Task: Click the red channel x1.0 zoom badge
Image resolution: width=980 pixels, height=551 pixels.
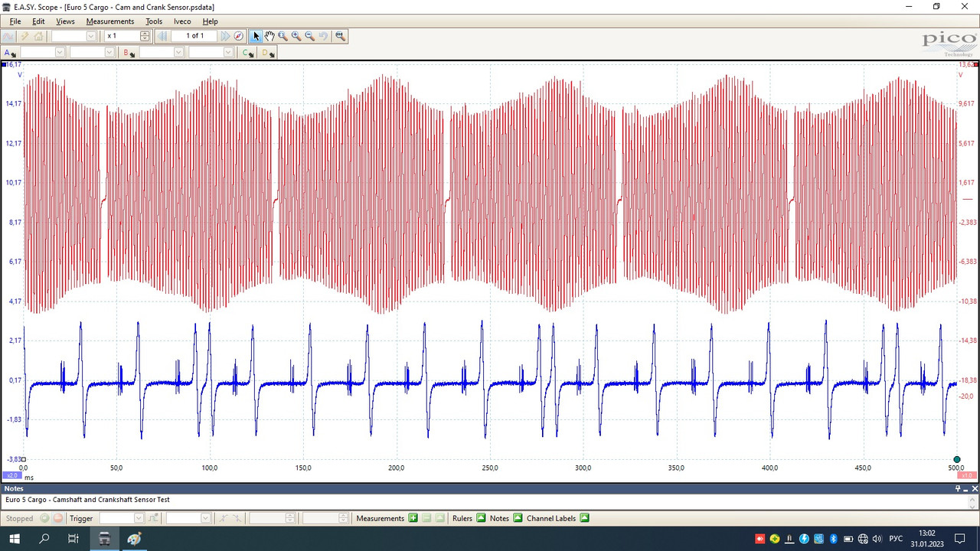Action: click(967, 475)
